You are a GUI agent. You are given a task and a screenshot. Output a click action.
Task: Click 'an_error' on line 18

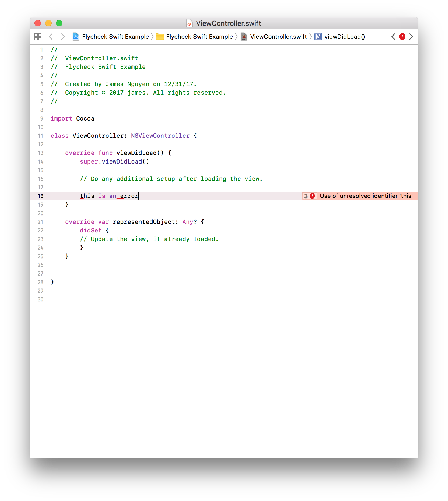[124, 196]
